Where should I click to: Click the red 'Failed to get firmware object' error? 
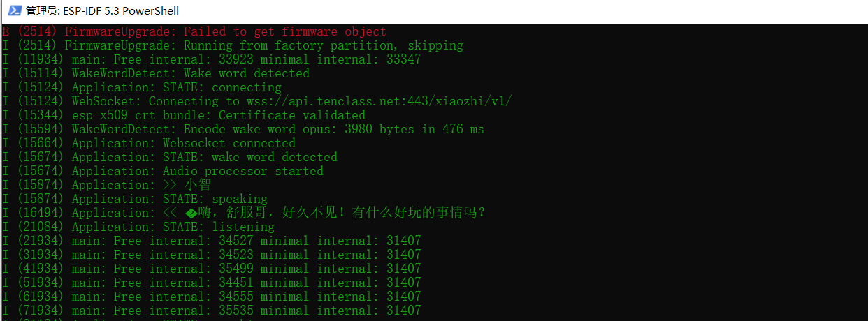pos(285,31)
